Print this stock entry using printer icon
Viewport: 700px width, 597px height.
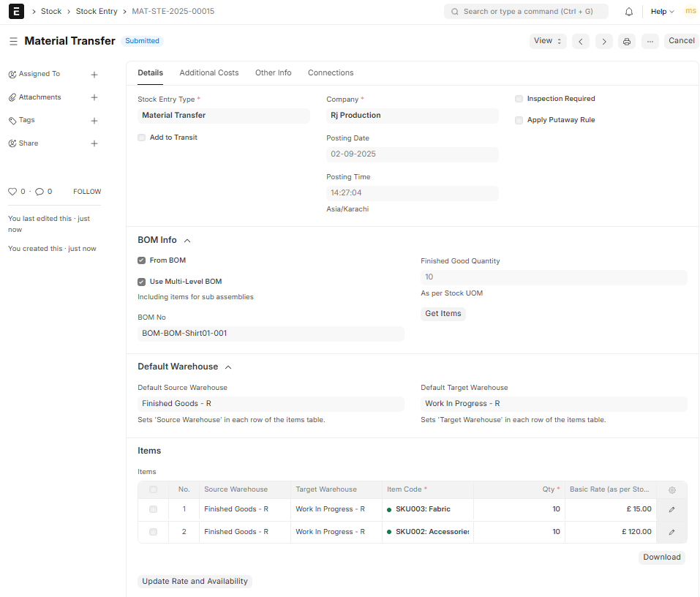627,42
